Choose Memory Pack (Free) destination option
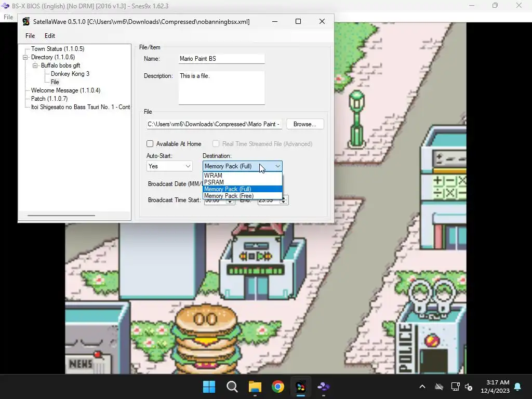Image resolution: width=532 pixels, height=399 pixels. (242, 196)
